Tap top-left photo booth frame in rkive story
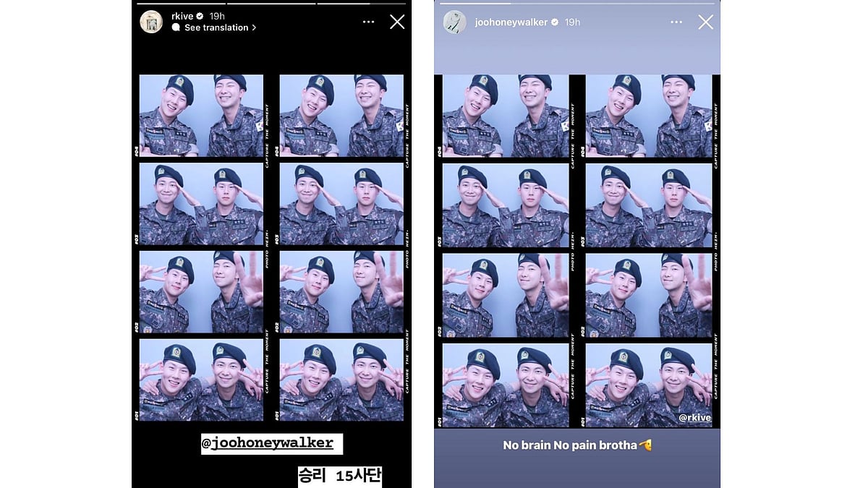This screenshot has height=488, width=868. tap(201, 116)
